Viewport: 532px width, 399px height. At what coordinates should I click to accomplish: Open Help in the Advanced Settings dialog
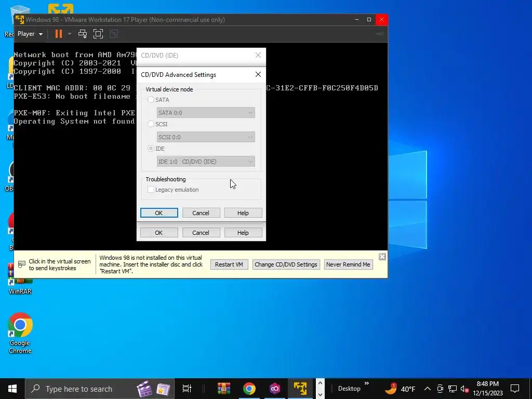coord(243,212)
